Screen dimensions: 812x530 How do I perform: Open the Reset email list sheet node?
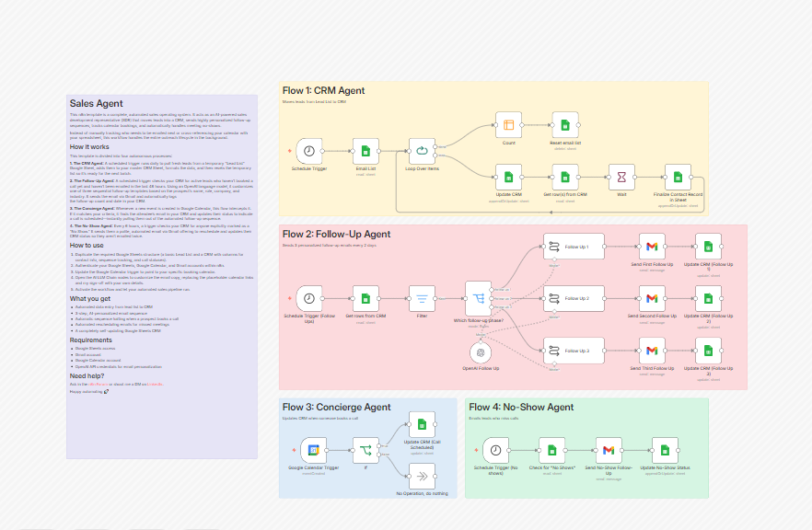[x=565, y=125]
